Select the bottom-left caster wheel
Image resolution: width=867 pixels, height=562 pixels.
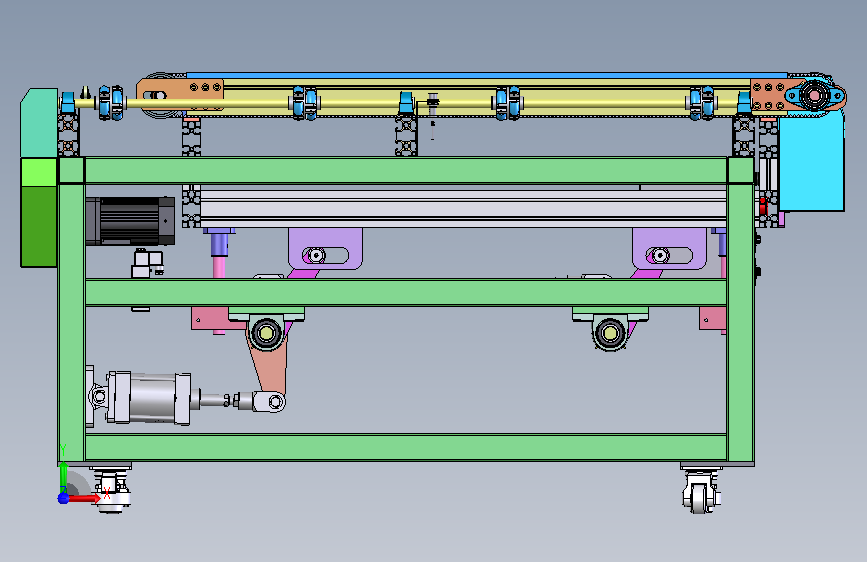pos(112,489)
